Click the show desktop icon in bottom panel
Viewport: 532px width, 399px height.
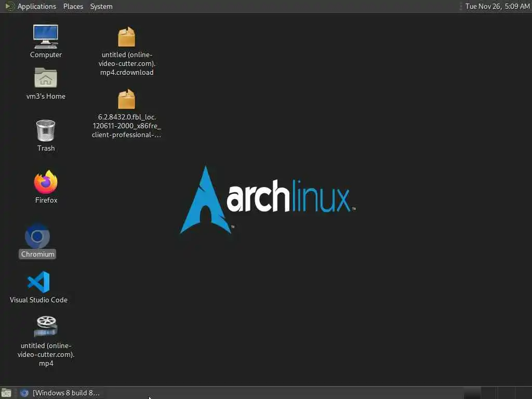pos(6,393)
